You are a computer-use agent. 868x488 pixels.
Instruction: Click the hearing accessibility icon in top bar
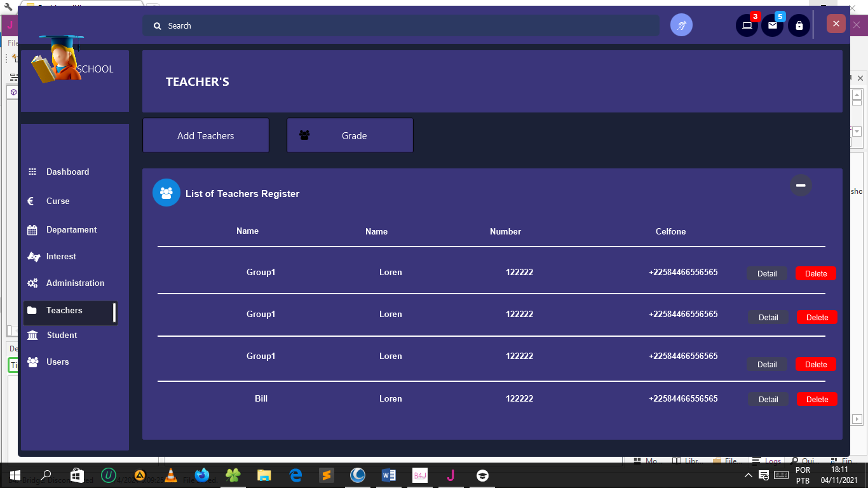(681, 25)
